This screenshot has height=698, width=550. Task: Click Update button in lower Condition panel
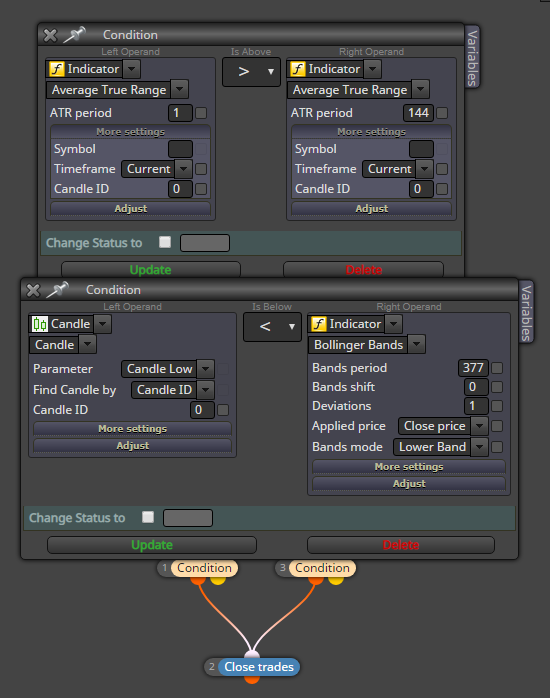[x=152, y=545]
